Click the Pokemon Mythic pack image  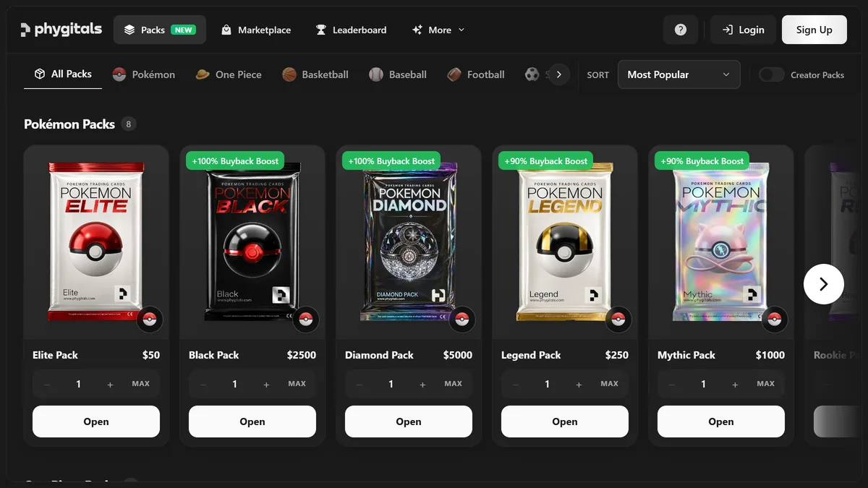pyautogui.click(x=721, y=242)
